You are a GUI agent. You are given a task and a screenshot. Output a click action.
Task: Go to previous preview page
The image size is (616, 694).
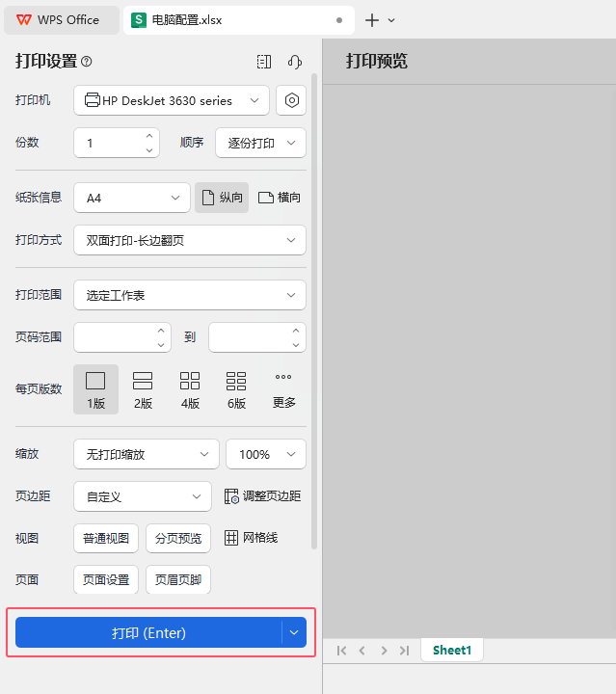tap(362, 651)
